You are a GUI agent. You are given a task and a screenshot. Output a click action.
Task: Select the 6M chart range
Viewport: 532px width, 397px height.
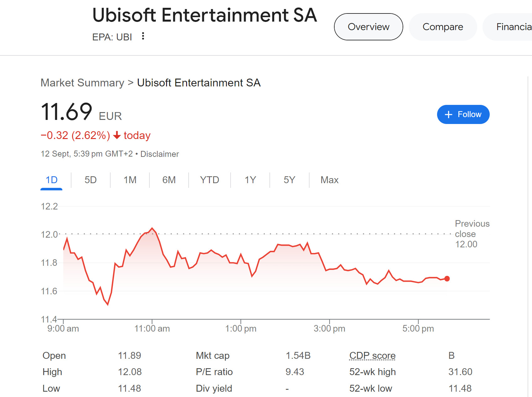pos(169,180)
